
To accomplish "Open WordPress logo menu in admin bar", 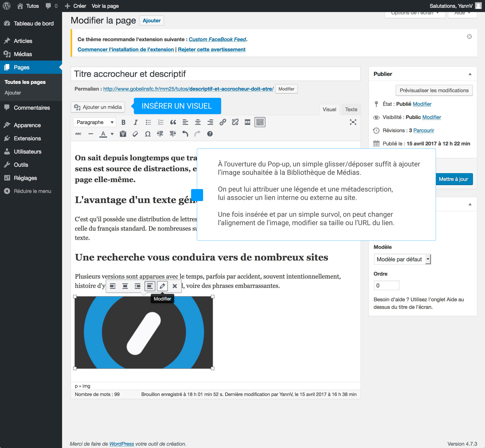I will click(7, 6).
